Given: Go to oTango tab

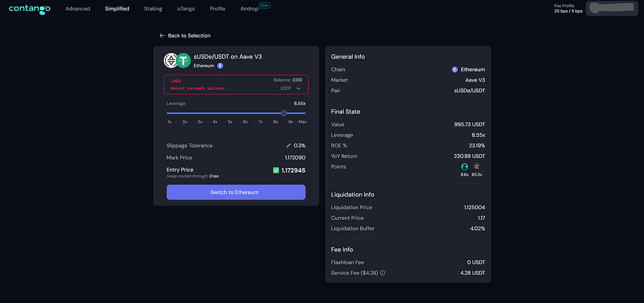Looking at the screenshot, I should pos(186,9).
